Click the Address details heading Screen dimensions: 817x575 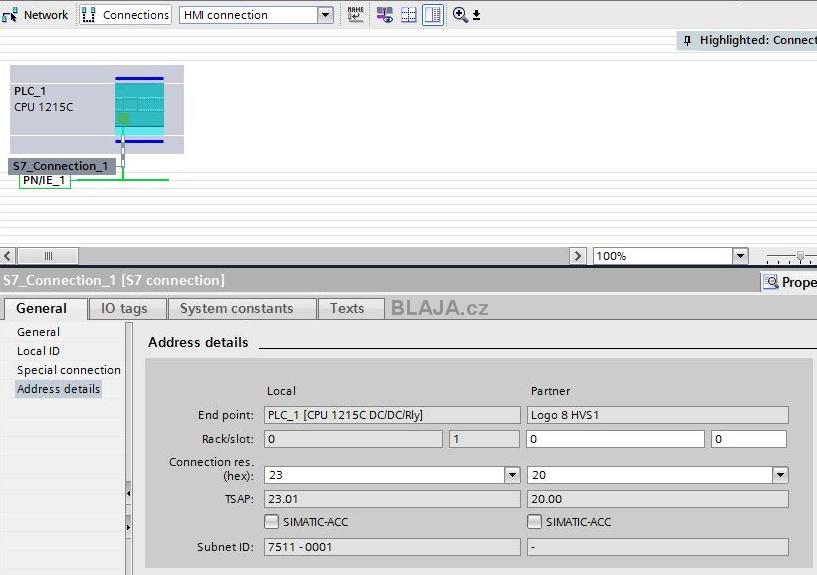(199, 343)
